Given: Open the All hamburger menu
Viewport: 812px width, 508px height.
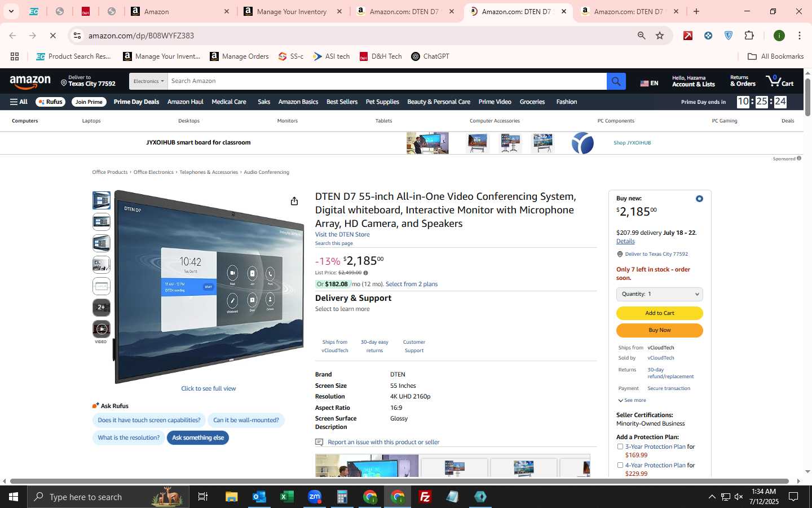Looking at the screenshot, I should point(19,102).
